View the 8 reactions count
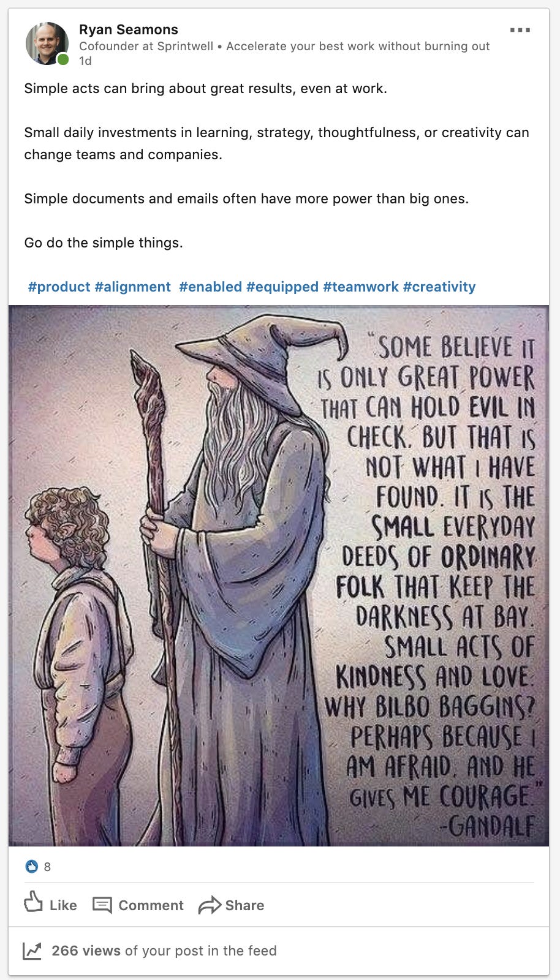The image size is (560, 980). pos(47,867)
